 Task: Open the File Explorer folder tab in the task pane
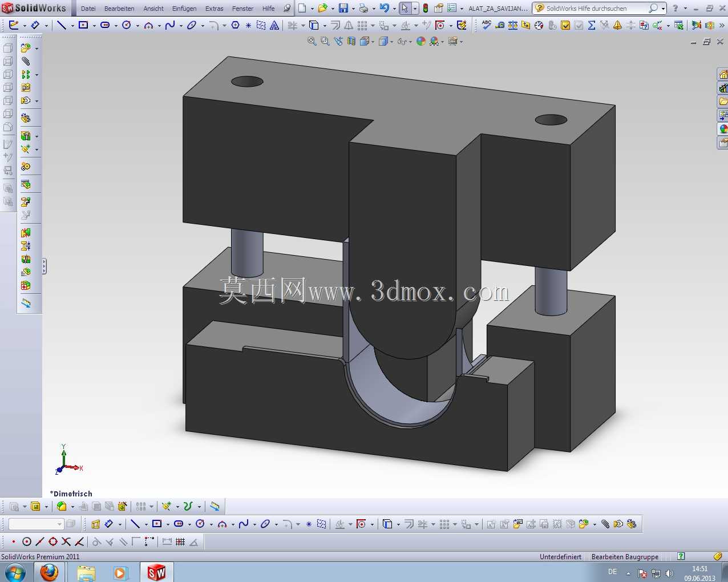click(723, 102)
